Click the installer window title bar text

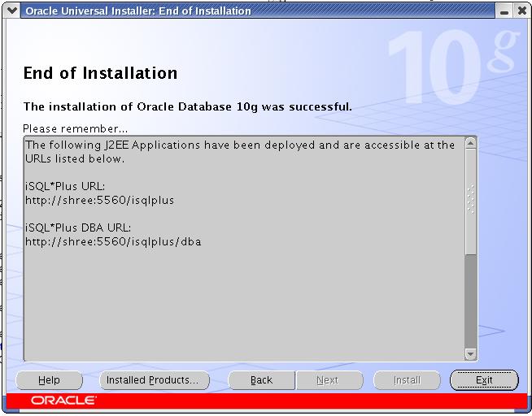pyautogui.click(x=138, y=11)
